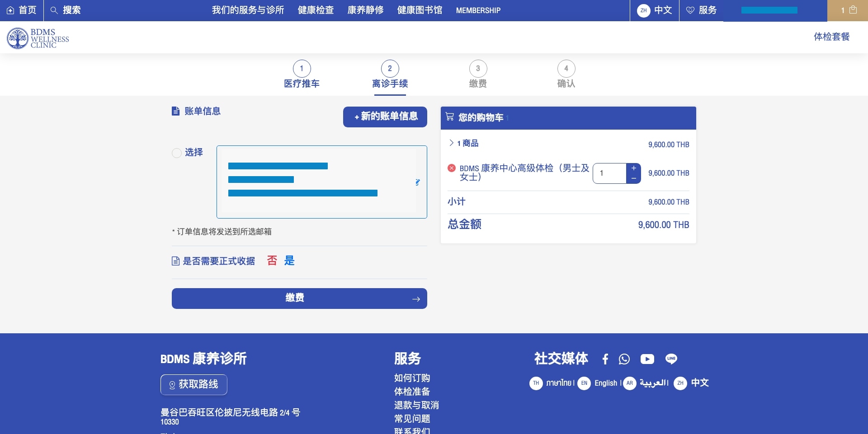Switch language to ภาษาไทย

[x=559, y=383]
